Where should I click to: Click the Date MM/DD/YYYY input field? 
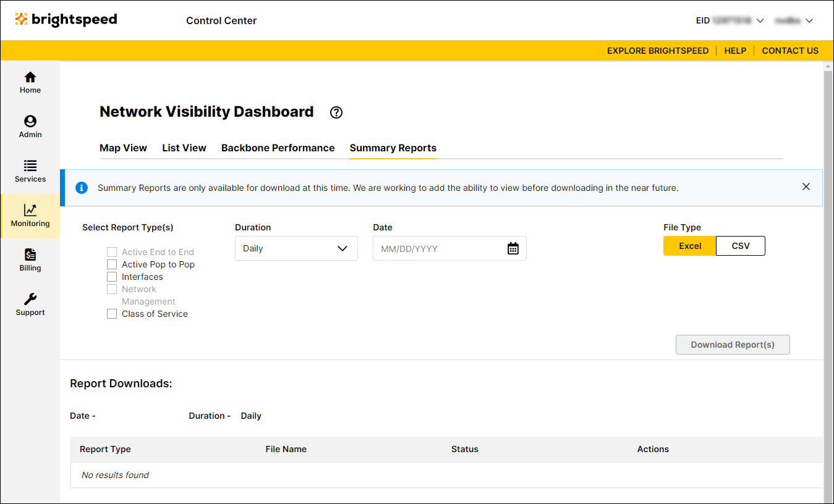pyautogui.click(x=449, y=248)
